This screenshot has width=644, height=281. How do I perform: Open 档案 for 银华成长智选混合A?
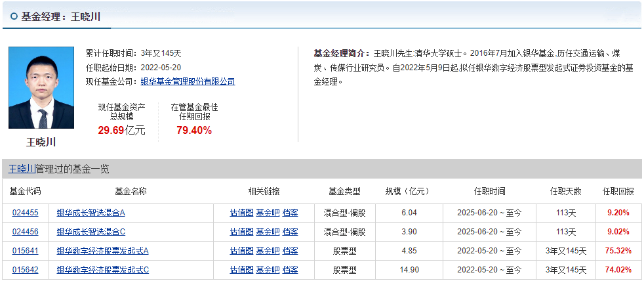coord(291,213)
